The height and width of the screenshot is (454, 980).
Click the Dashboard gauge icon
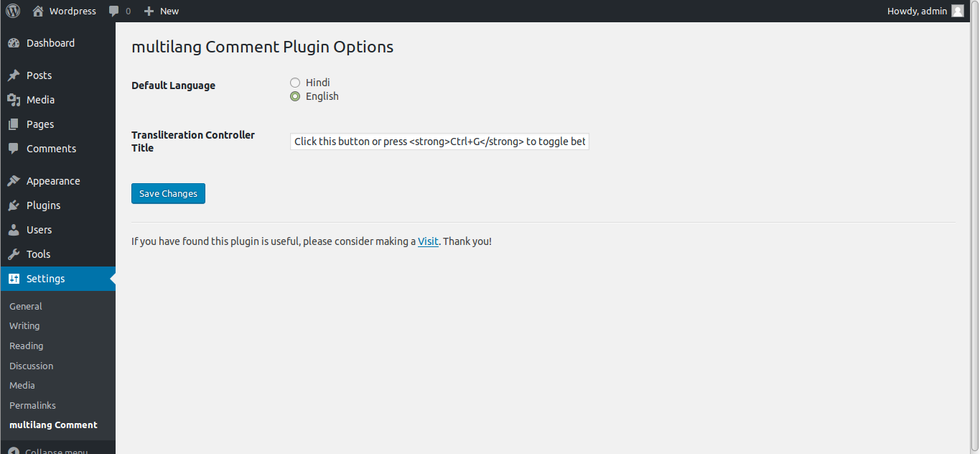point(14,43)
